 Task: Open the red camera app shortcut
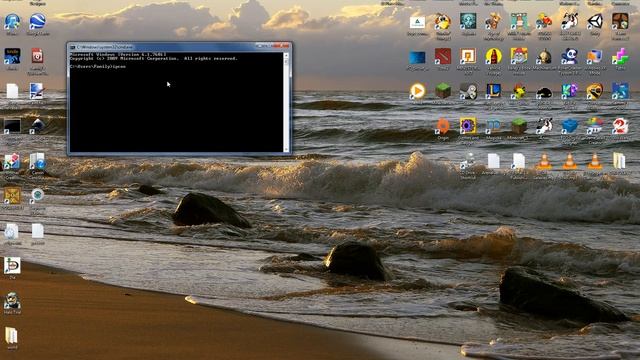[37, 56]
